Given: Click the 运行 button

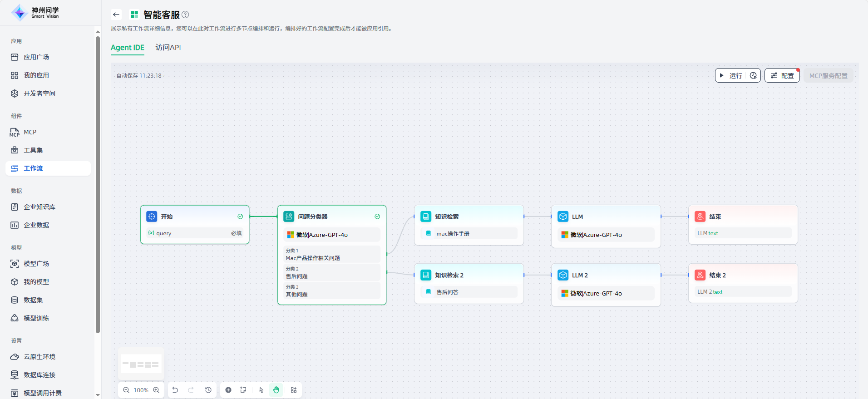Looking at the screenshot, I should point(731,76).
